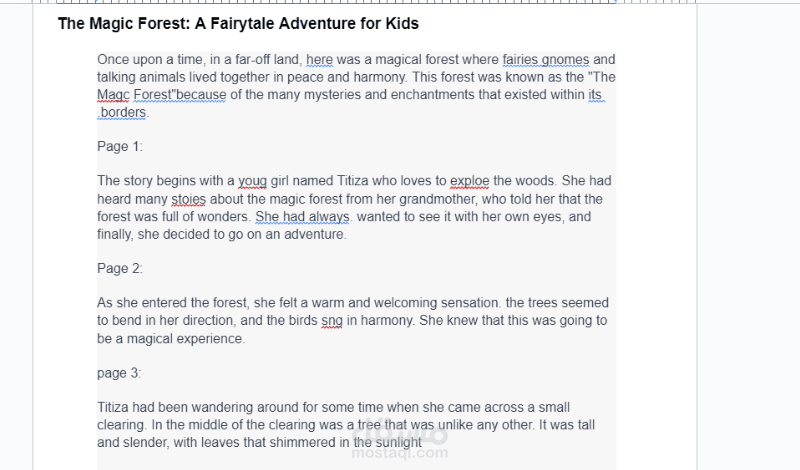Click the underlined word "here" in the first paragraph

[319, 59]
